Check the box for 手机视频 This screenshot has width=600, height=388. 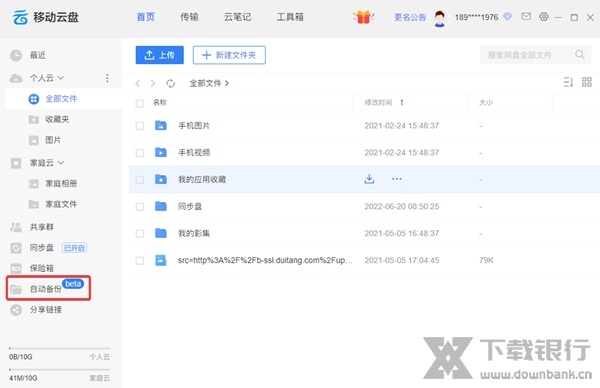coord(140,153)
